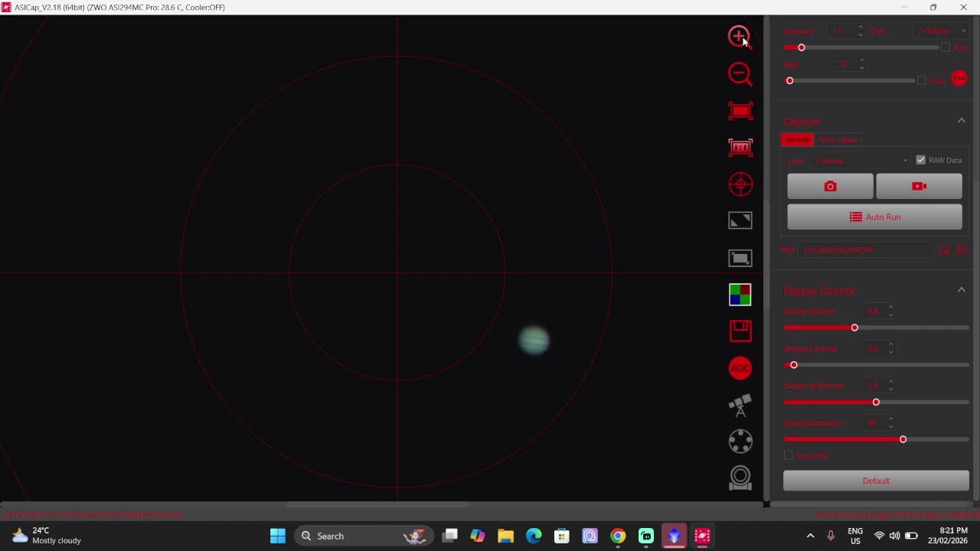Browse for a new save path icon
Screen dimensions: 980x551
click(944, 250)
